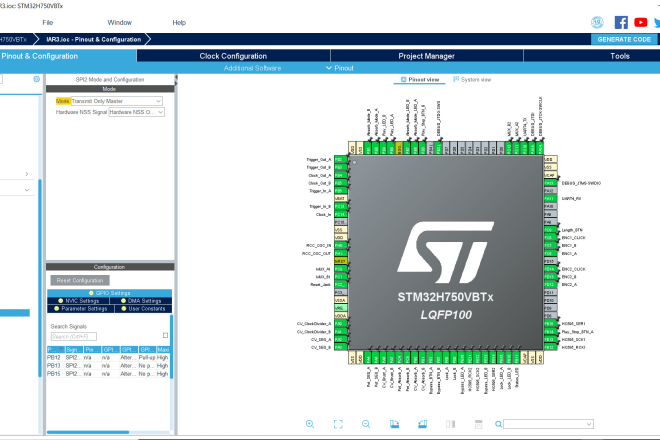Click the vertical split view toolbar icon
This screenshot has width=660, height=440.
(450, 424)
